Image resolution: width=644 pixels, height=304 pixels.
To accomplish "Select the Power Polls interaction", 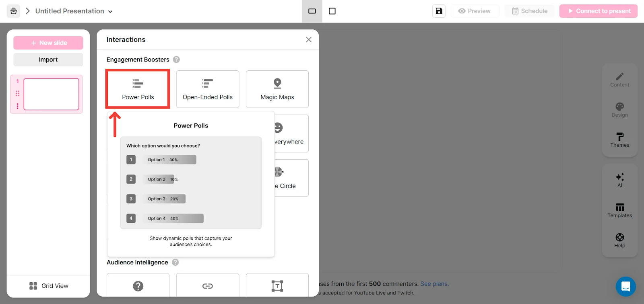I will click(138, 89).
